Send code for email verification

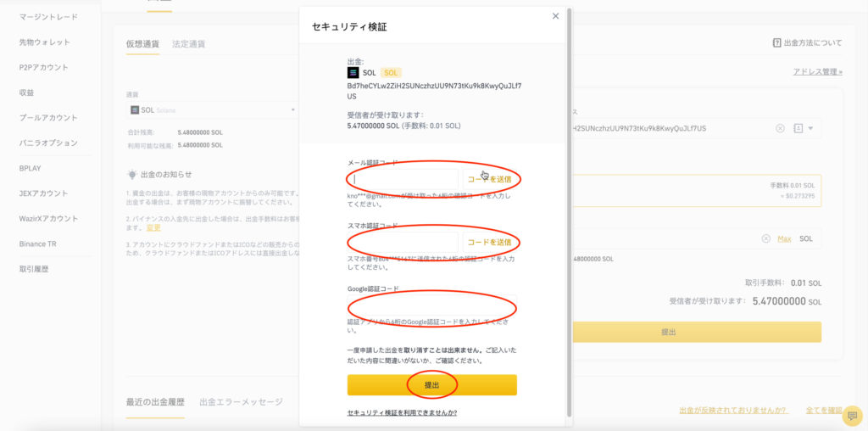tap(490, 180)
